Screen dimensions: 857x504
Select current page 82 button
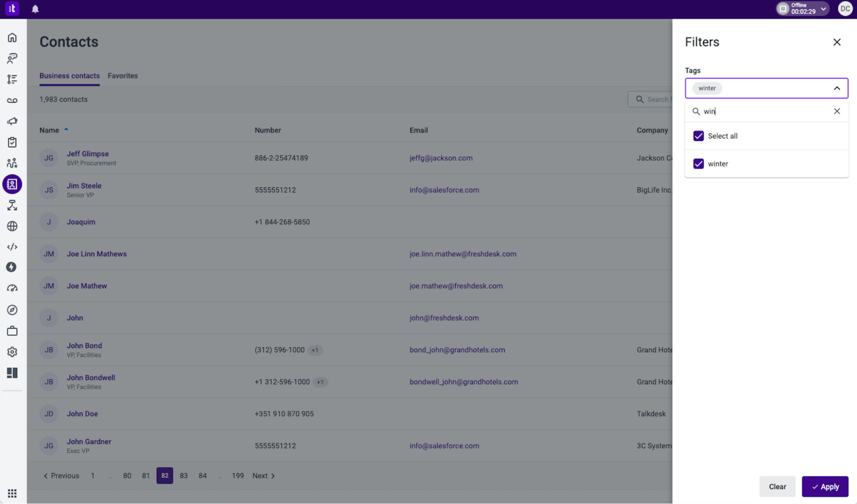[165, 476]
